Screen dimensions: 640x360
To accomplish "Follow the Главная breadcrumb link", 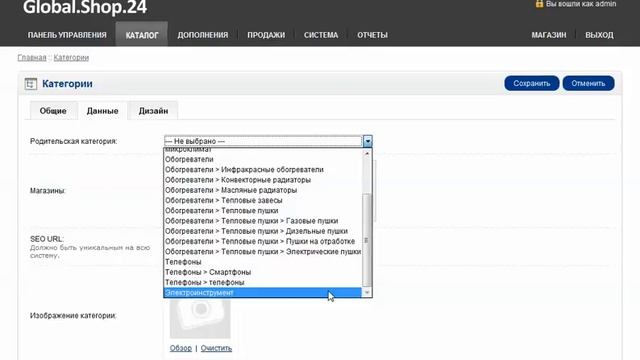I will click(x=32, y=58).
